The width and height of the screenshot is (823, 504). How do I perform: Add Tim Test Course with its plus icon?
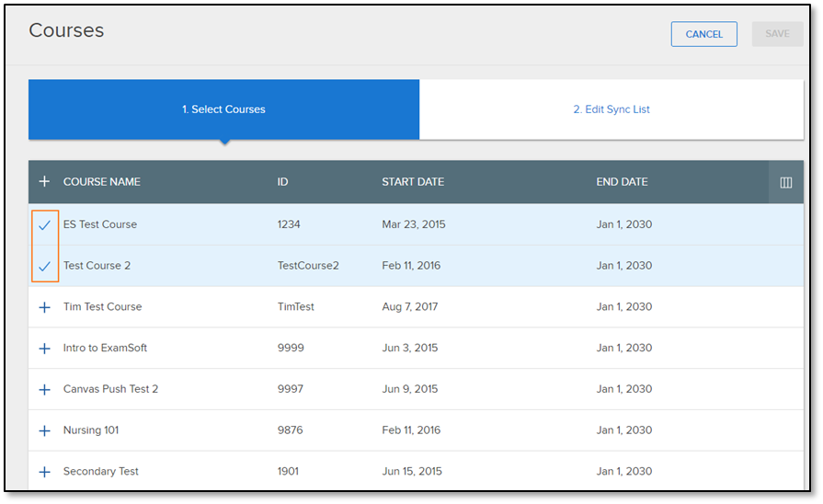(x=45, y=307)
